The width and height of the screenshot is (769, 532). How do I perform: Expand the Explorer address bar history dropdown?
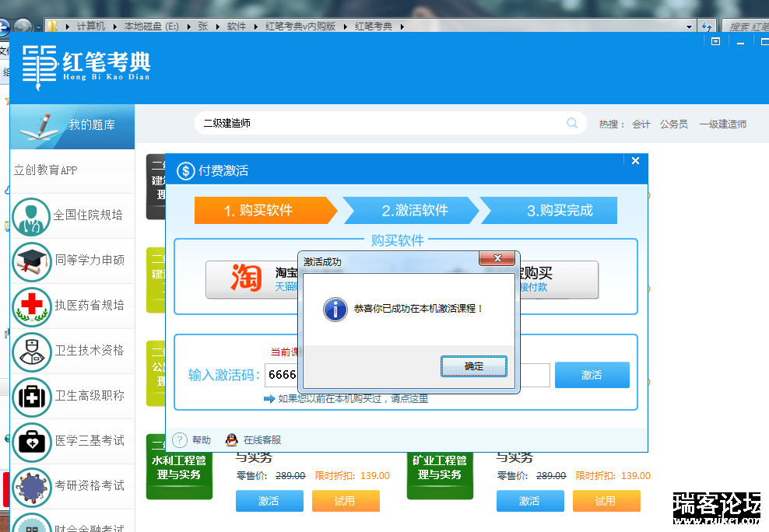click(x=689, y=26)
